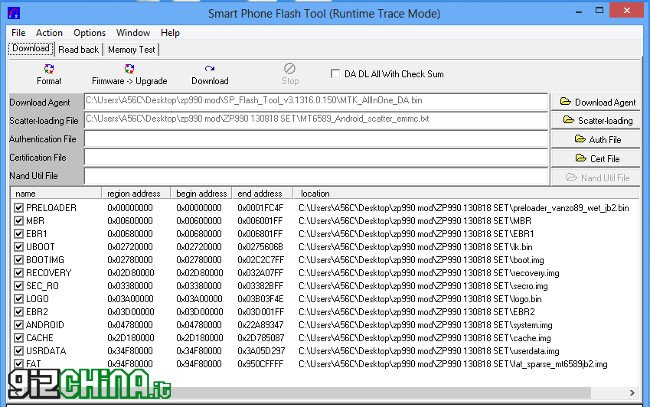Sort by end address column header
This screenshot has width=650, height=407.
[x=262, y=194]
